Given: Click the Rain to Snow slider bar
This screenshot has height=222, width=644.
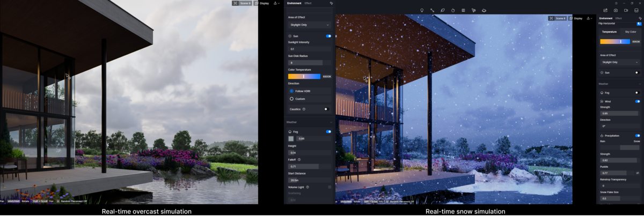Looking at the screenshot, I should [x=620, y=147].
